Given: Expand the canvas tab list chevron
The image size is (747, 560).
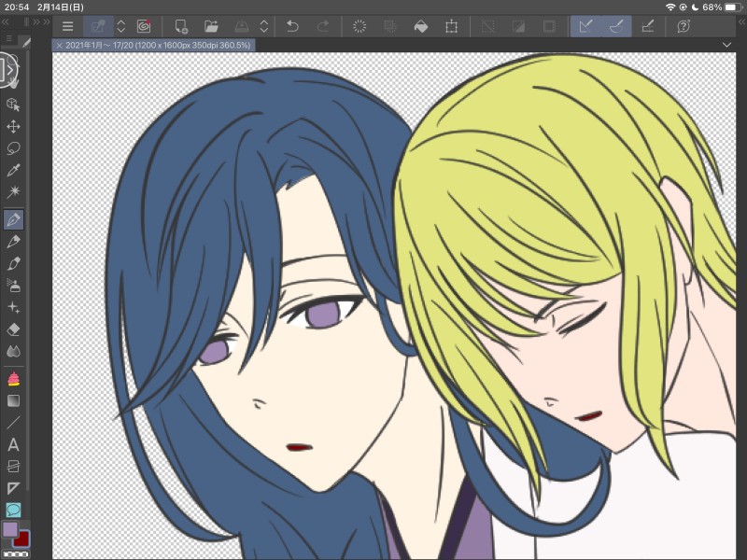Looking at the screenshot, I should tap(726, 45).
